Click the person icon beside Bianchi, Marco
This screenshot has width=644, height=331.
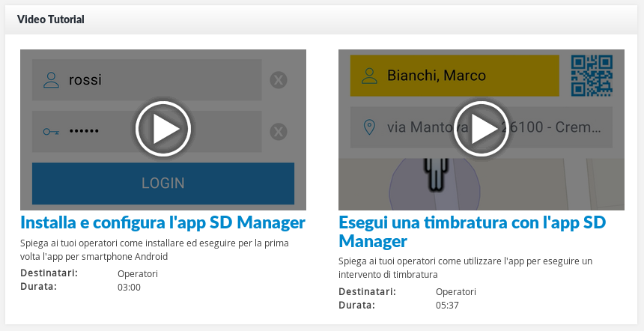pyautogui.click(x=368, y=76)
